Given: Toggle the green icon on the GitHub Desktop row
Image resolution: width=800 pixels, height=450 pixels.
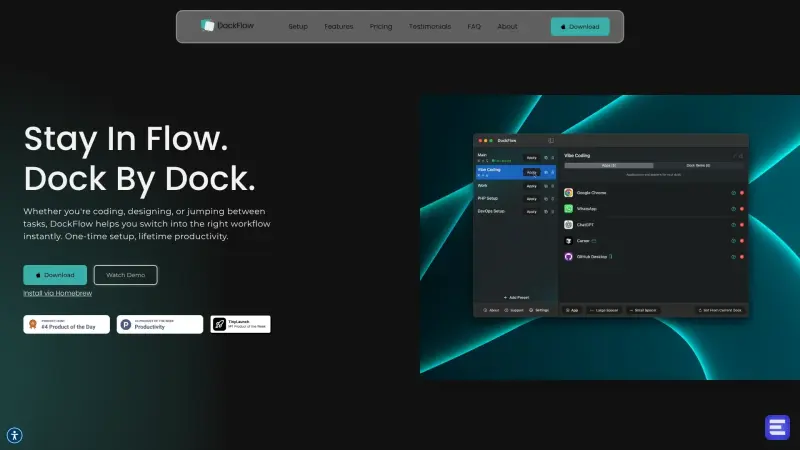Looking at the screenshot, I should pos(733,257).
